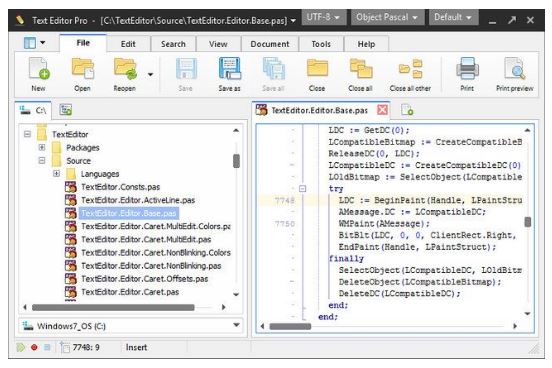This screenshot has width=552, height=368.
Task: Click the new document tab icon
Action: (x=407, y=110)
